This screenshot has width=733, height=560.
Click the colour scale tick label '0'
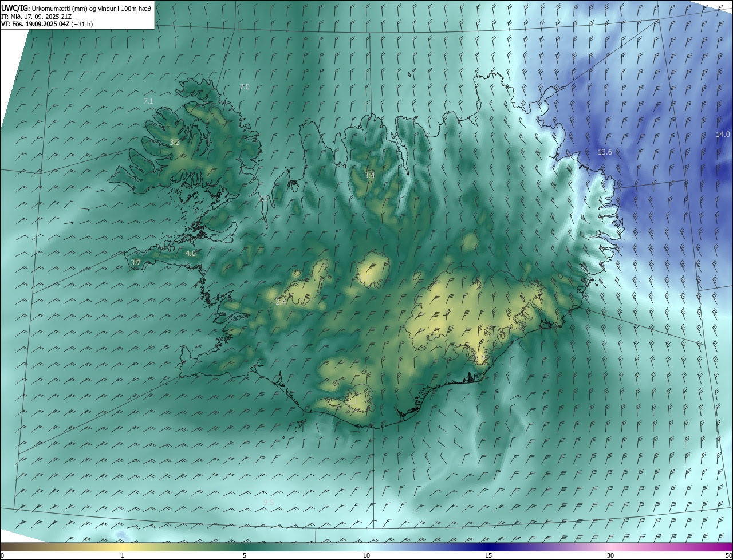[2, 555]
